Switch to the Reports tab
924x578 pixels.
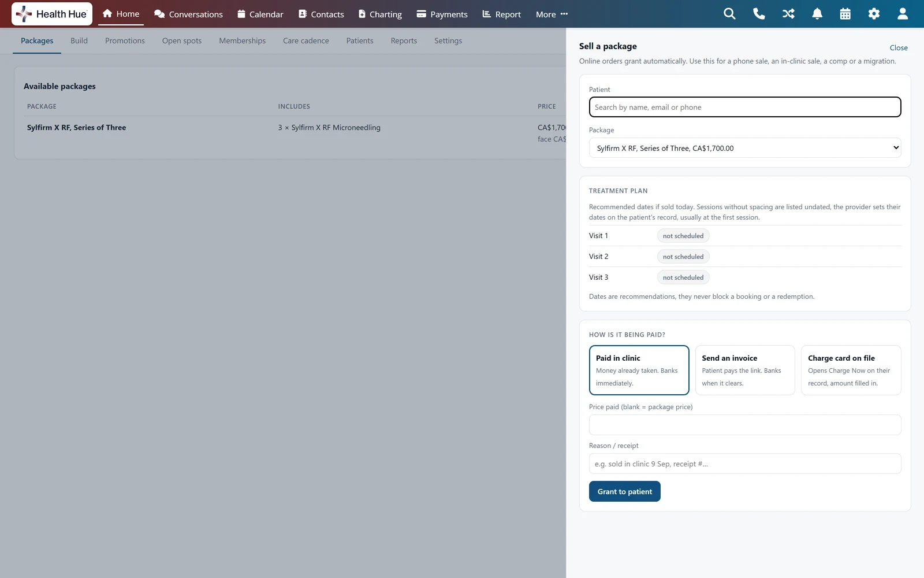point(404,41)
